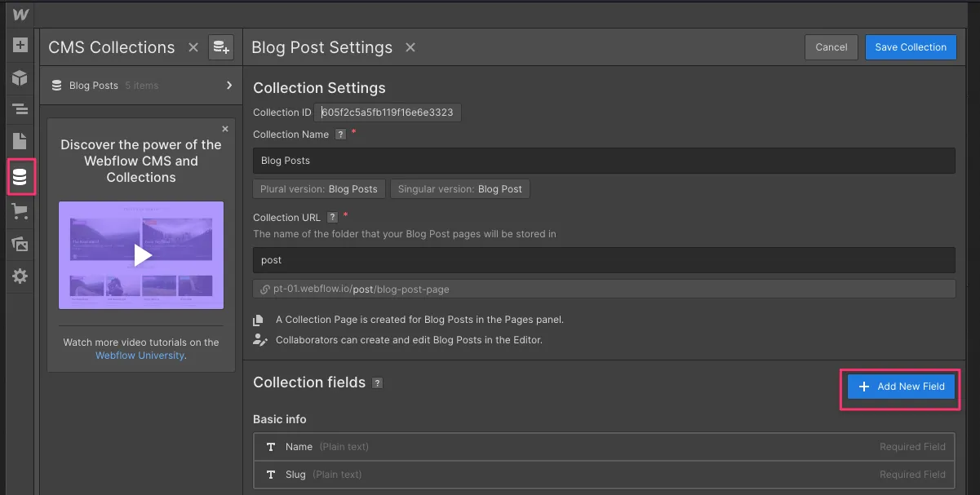
Task: Open the Name plain text field row
Action: click(604, 447)
